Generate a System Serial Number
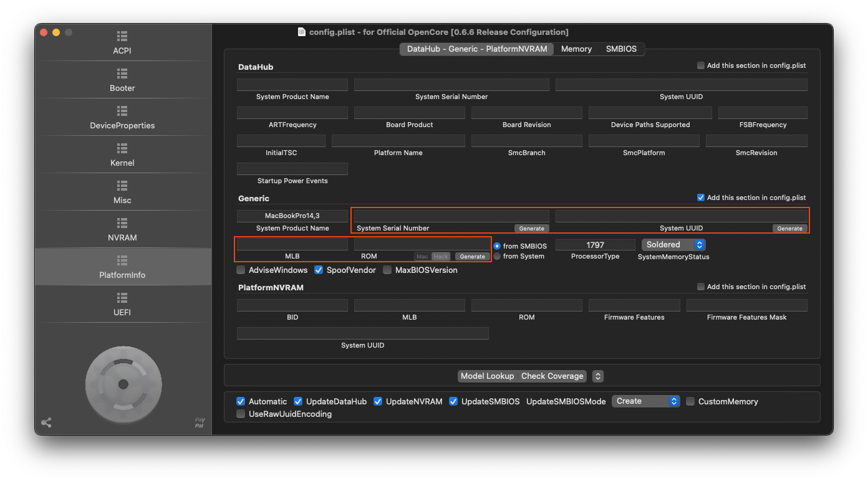Image resolution: width=868 pixels, height=481 pixels. pos(532,229)
